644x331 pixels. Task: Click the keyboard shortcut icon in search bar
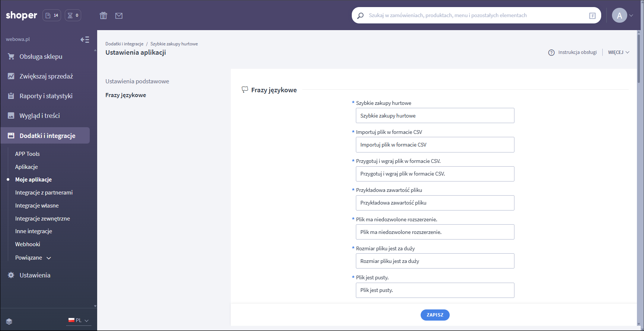tap(592, 16)
